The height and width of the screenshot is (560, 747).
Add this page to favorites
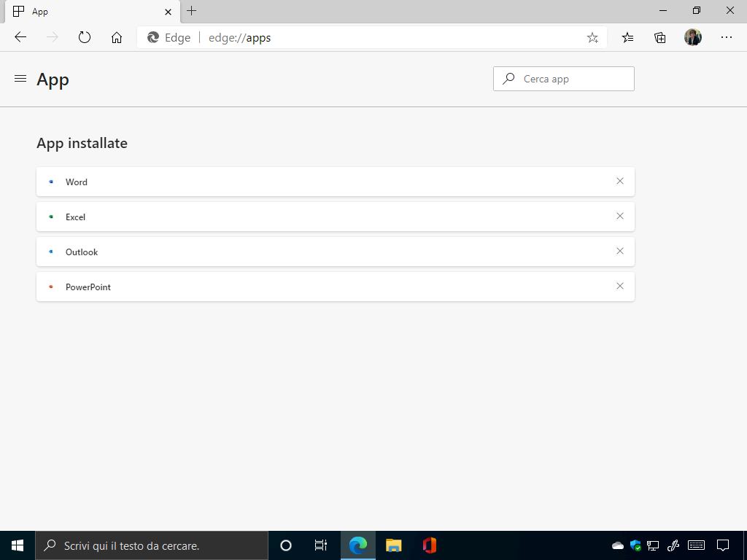point(592,38)
